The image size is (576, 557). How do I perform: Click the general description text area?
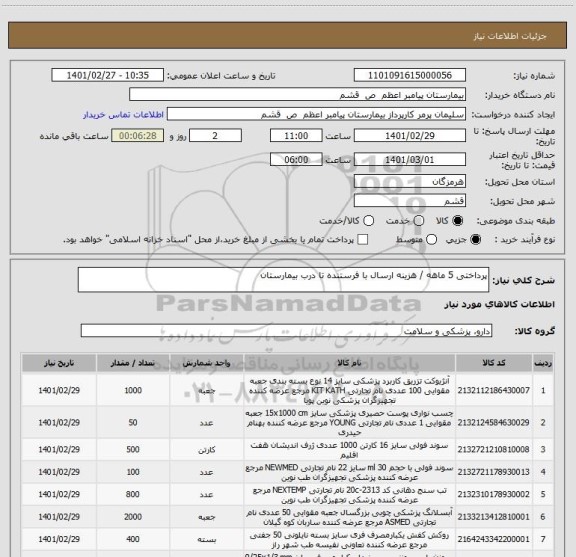coord(283,280)
